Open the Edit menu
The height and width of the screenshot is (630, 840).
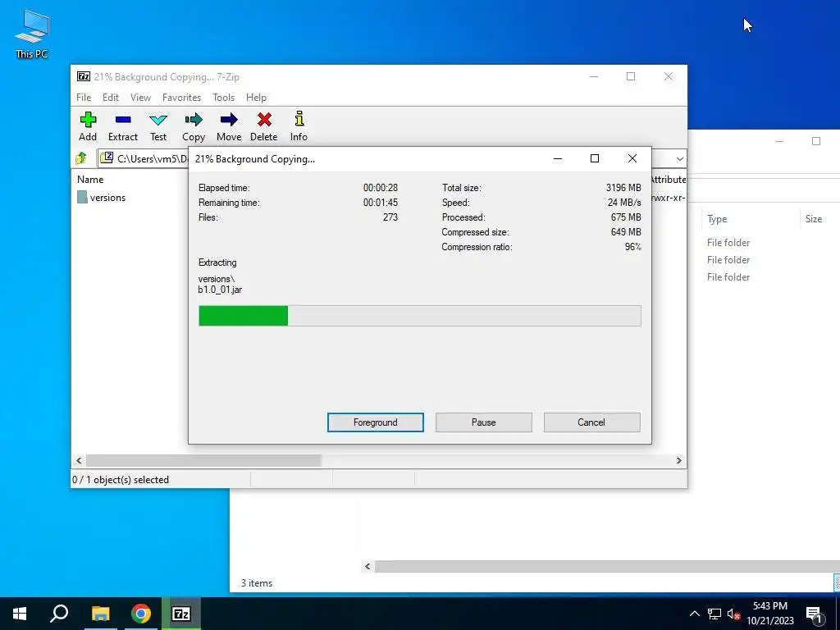point(111,98)
